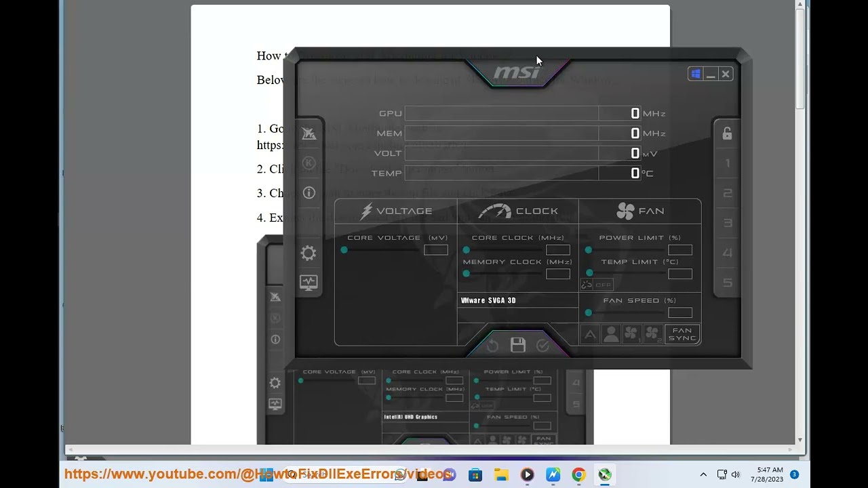
Task: Load profile slot 3
Action: 728,223
